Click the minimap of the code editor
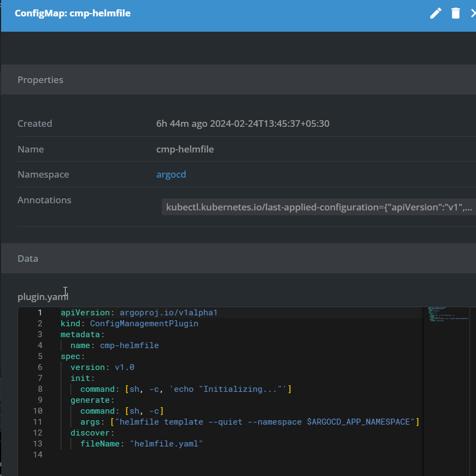476x476 pixels. tap(448, 317)
